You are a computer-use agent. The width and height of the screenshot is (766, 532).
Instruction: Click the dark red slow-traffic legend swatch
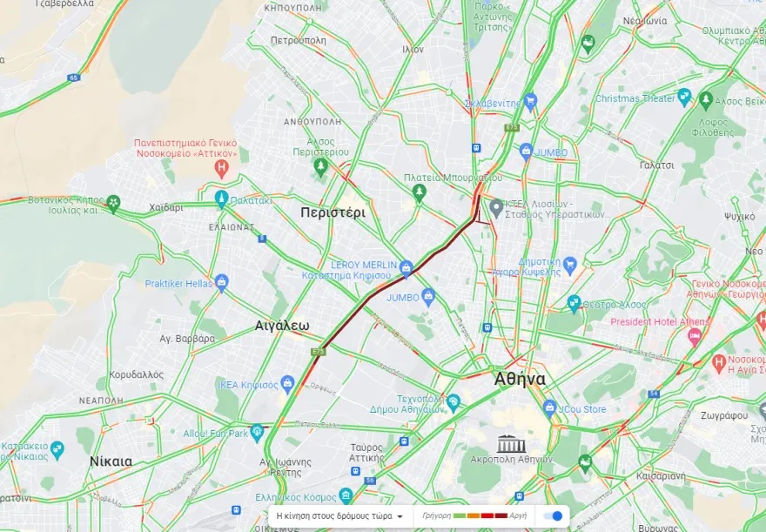click(501, 515)
